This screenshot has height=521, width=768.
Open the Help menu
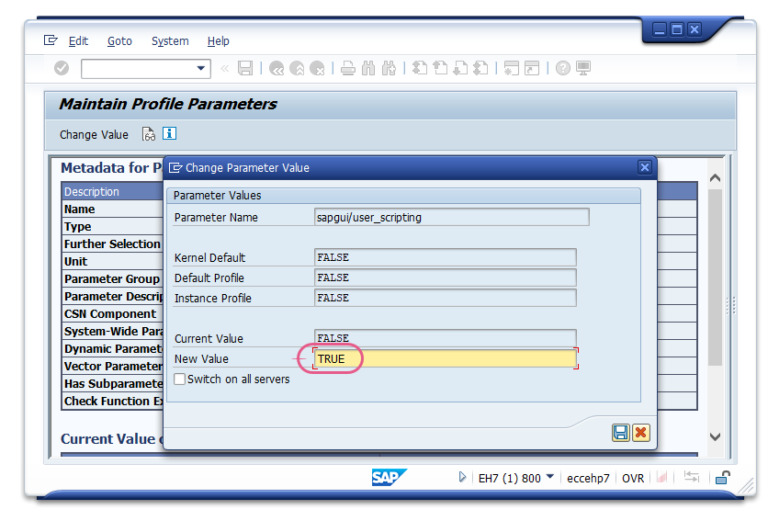(x=218, y=41)
